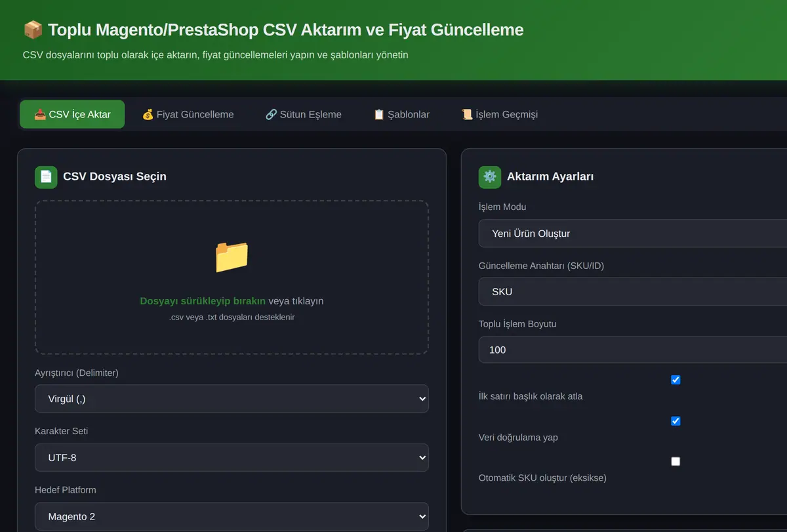The width and height of the screenshot is (787, 532).
Task: Open the Ayrıştırıcı (Delimiter) dropdown
Action: (232, 399)
